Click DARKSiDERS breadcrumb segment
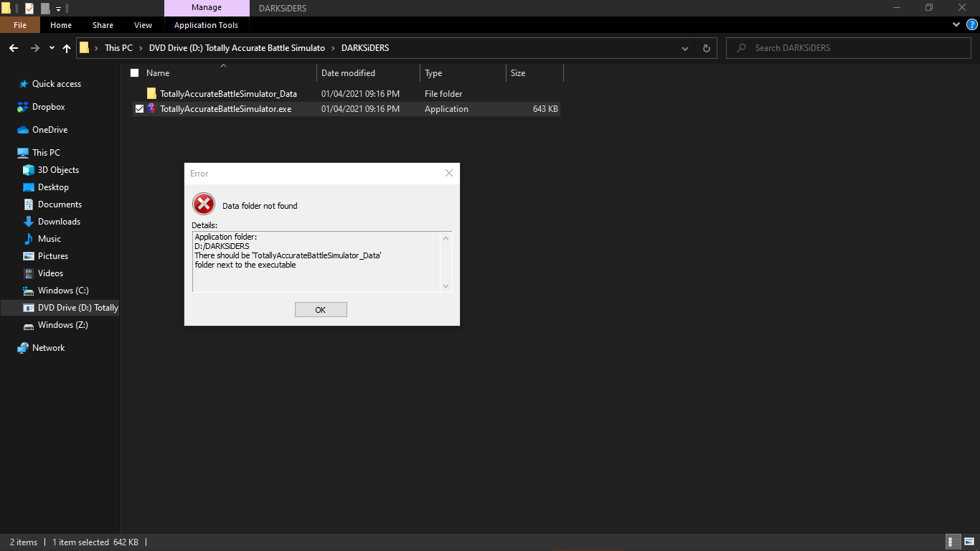This screenshot has height=551, width=980. click(364, 48)
